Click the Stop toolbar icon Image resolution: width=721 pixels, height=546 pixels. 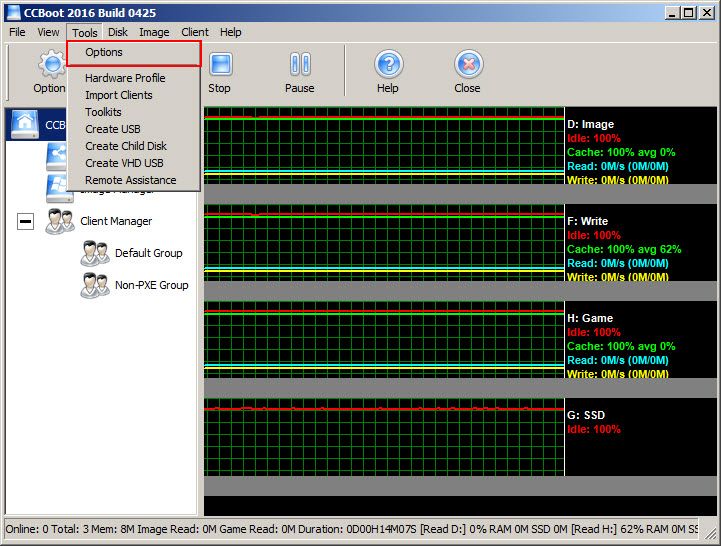221,64
